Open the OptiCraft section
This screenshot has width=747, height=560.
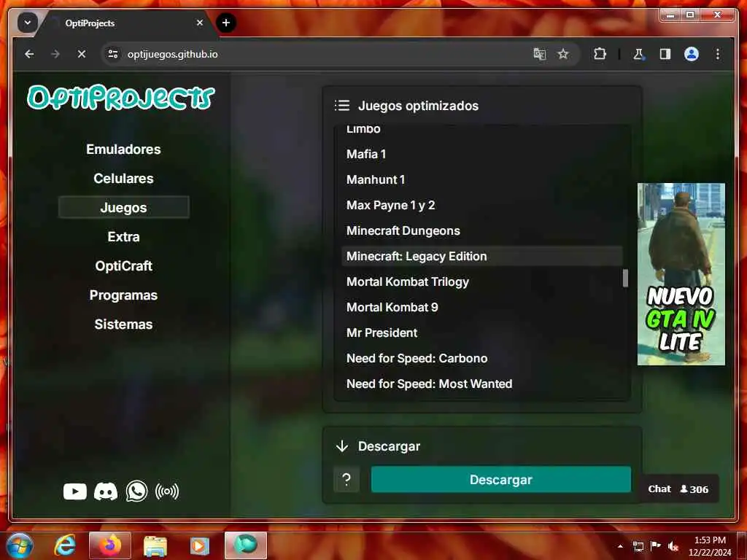pyautogui.click(x=123, y=265)
